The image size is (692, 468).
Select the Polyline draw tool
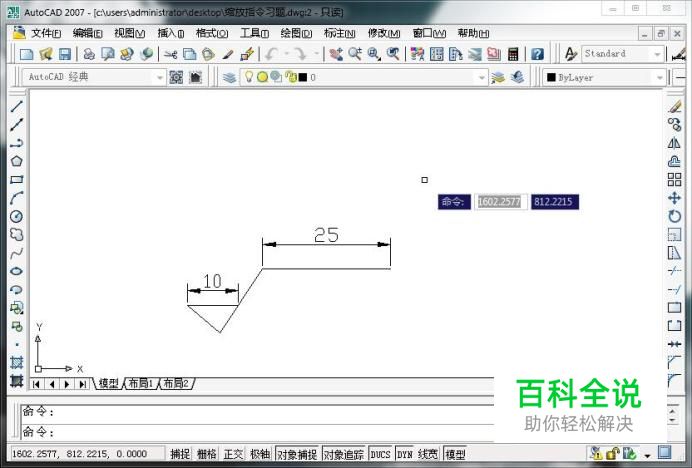point(16,143)
